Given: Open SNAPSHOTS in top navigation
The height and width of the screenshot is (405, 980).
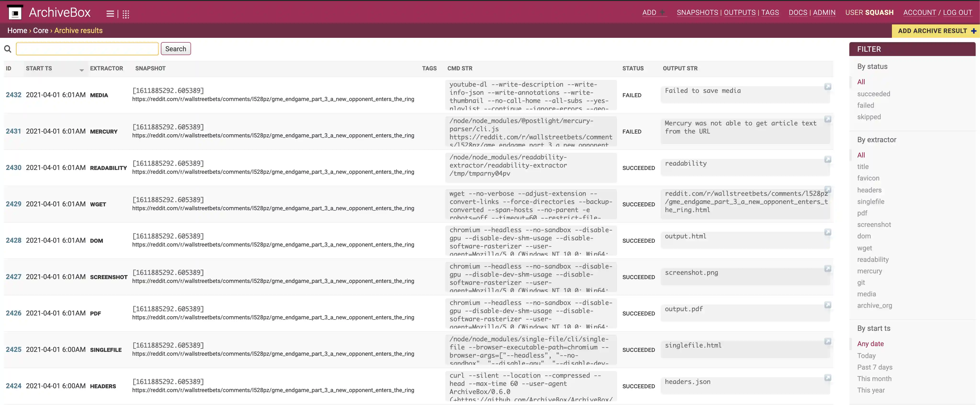Looking at the screenshot, I should pyautogui.click(x=697, y=12).
